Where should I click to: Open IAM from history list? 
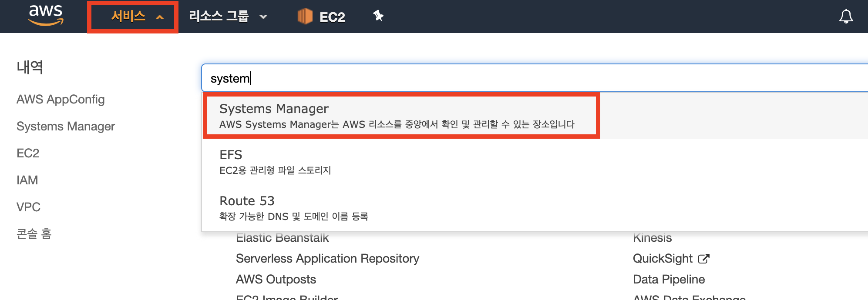click(27, 180)
